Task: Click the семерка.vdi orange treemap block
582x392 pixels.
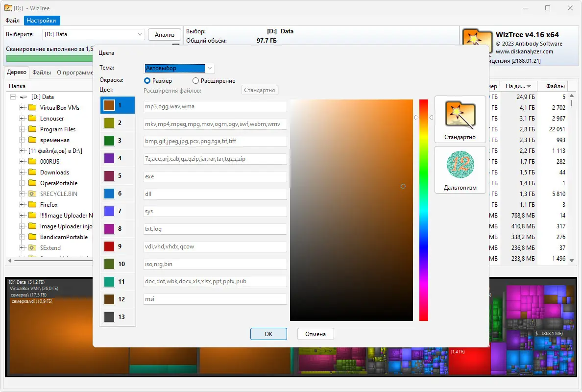Action: click(x=69, y=336)
